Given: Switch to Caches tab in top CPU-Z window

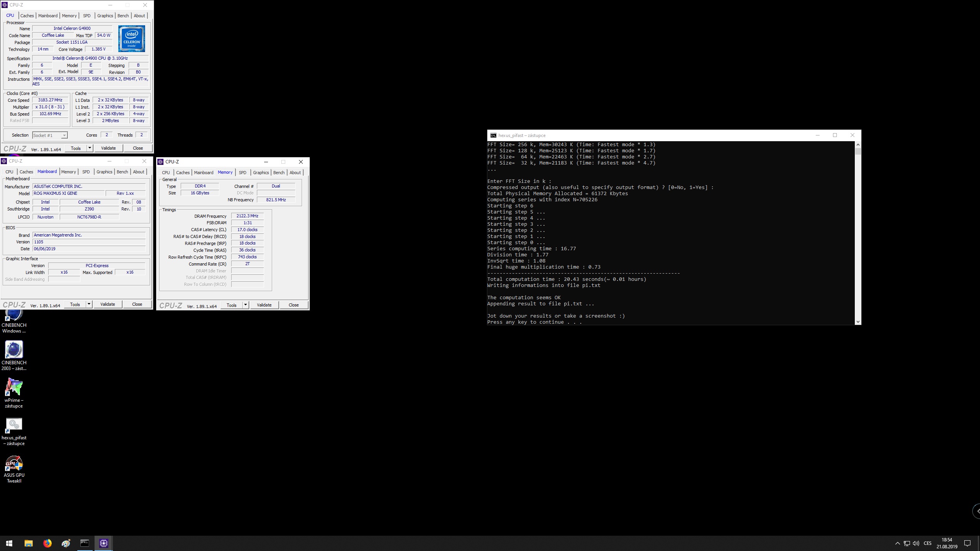Looking at the screenshot, I should tap(27, 16).
